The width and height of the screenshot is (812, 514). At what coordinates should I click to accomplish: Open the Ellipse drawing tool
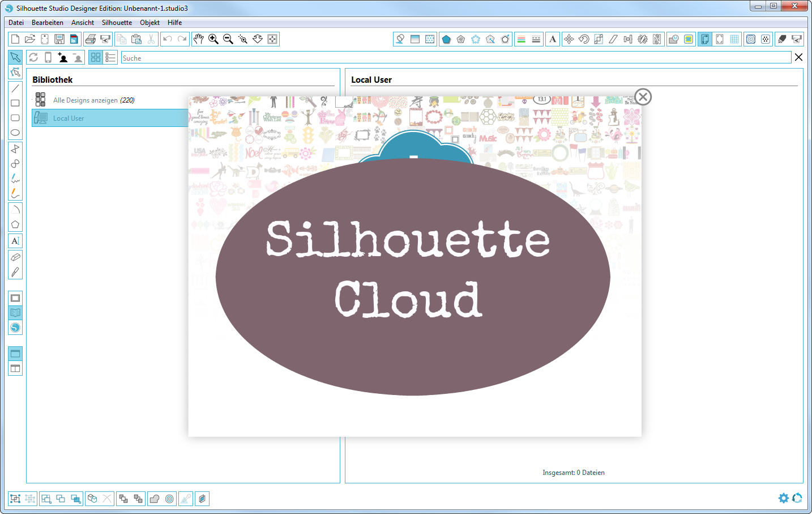pyautogui.click(x=15, y=132)
